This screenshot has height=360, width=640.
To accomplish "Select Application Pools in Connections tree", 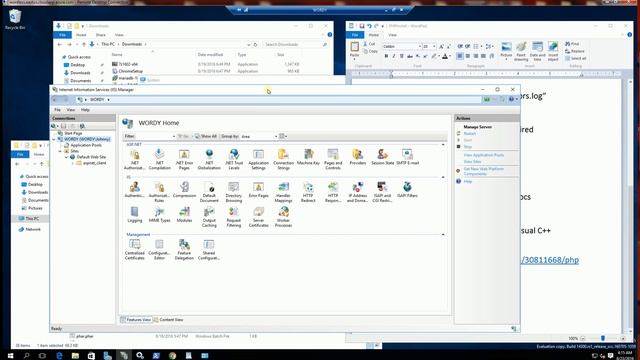I will 86,145.
